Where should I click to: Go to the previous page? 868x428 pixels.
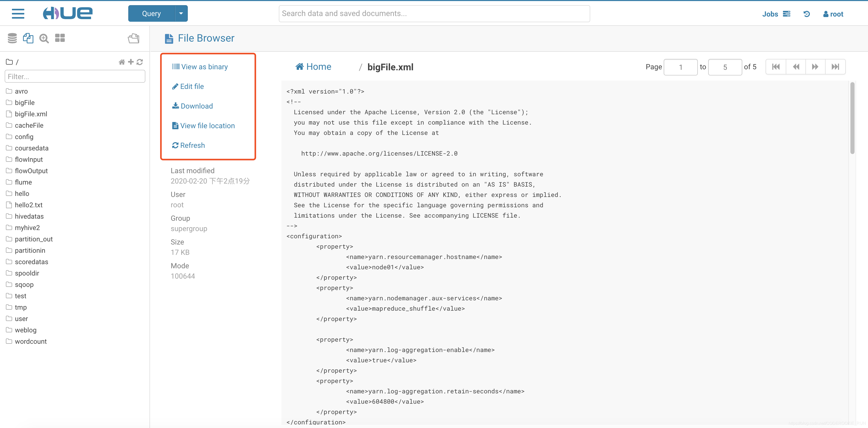point(796,67)
